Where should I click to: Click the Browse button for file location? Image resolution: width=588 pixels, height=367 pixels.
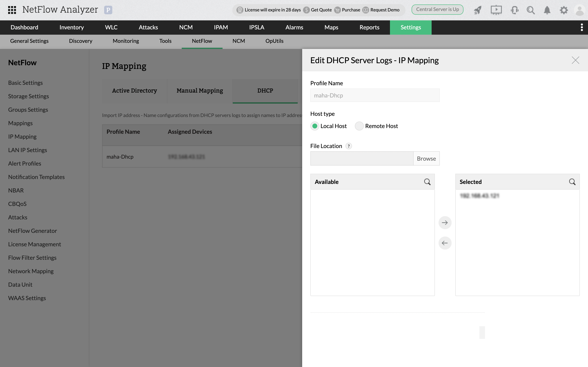pos(426,158)
